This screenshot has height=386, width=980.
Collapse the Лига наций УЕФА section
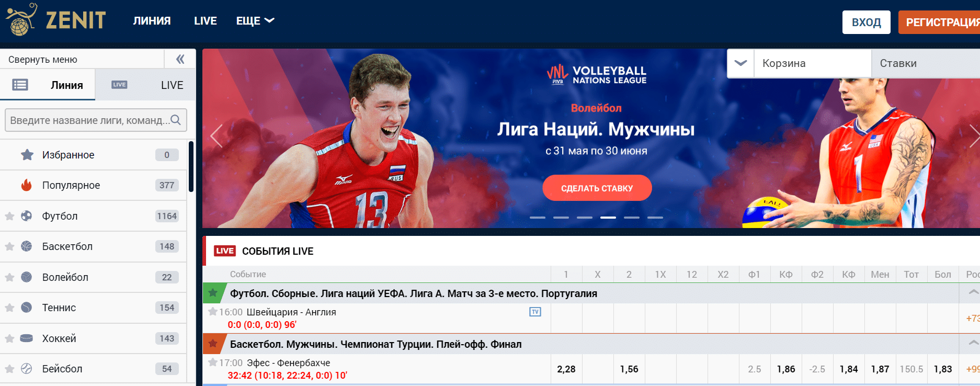(x=973, y=292)
